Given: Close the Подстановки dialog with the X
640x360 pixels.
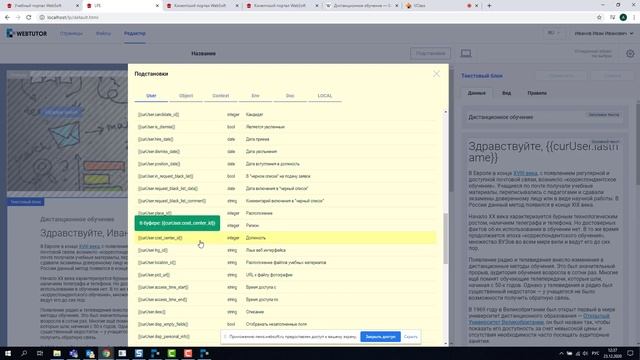Looking at the screenshot, I should click(436, 74).
